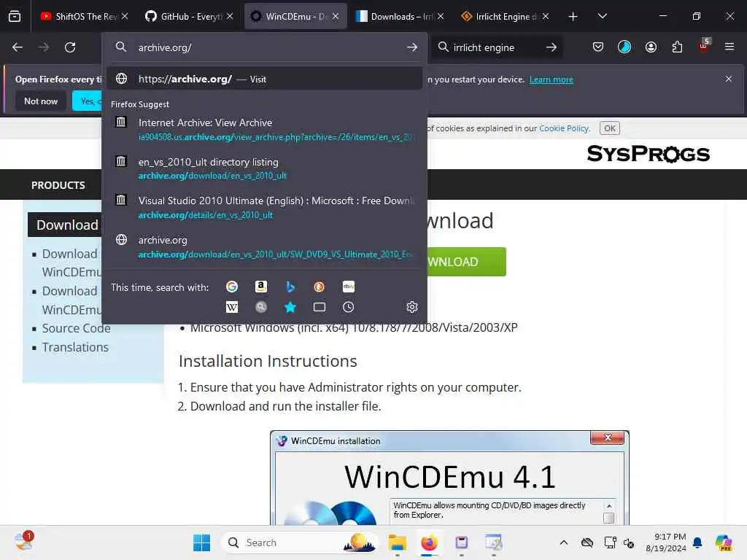Search in History clock icon
This screenshot has height=560, width=747.
348,307
